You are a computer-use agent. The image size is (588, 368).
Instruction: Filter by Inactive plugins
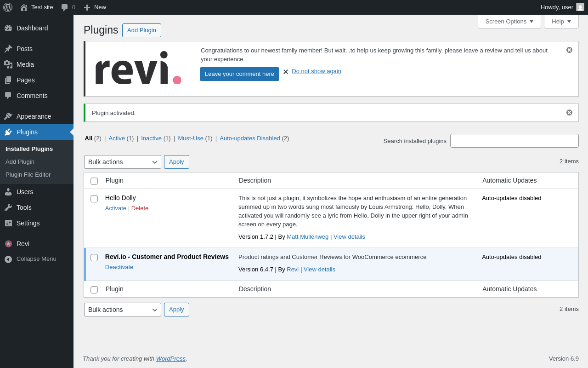151,138
